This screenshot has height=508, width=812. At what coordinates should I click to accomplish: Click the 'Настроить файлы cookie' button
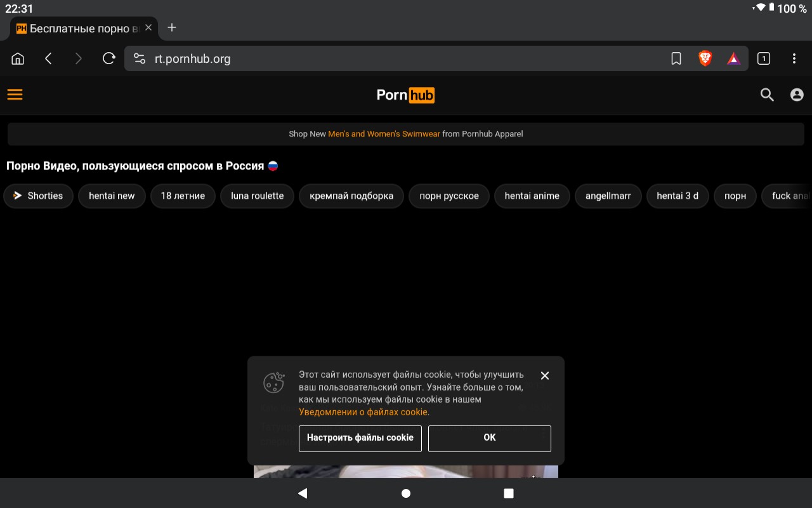click(360, 438)
